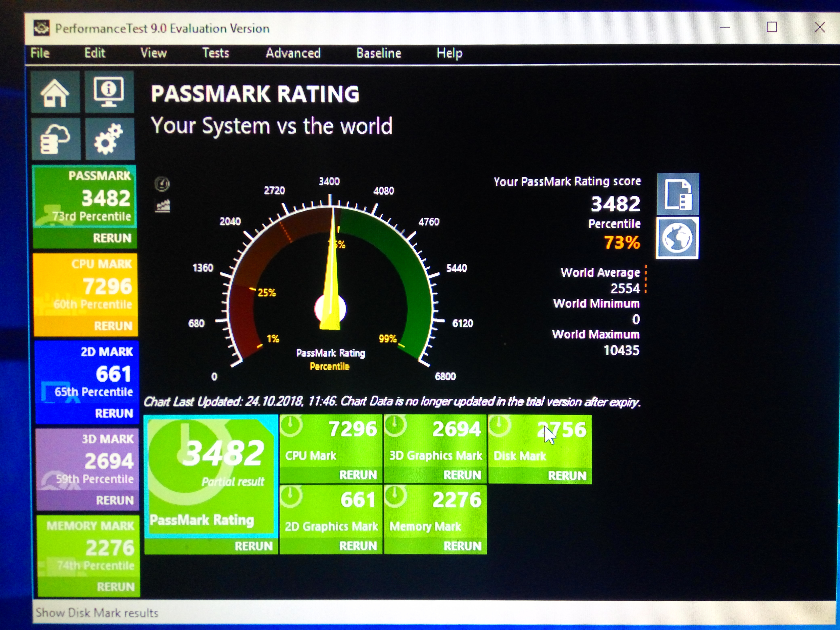This screenshot has height=630, width=840.
Task: Rerun the CPU Mark in the left sidebar
Action: click(113, 326)
